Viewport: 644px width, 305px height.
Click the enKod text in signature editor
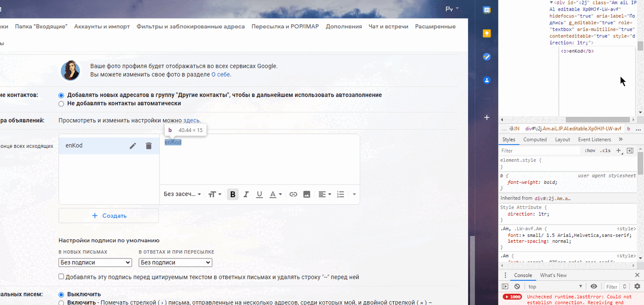point(173,142)
